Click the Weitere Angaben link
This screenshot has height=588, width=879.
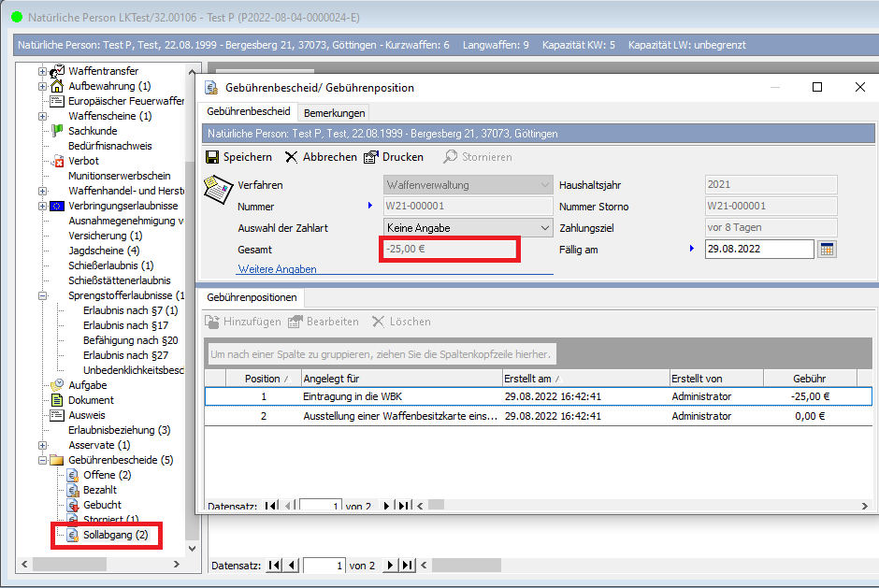277,269
